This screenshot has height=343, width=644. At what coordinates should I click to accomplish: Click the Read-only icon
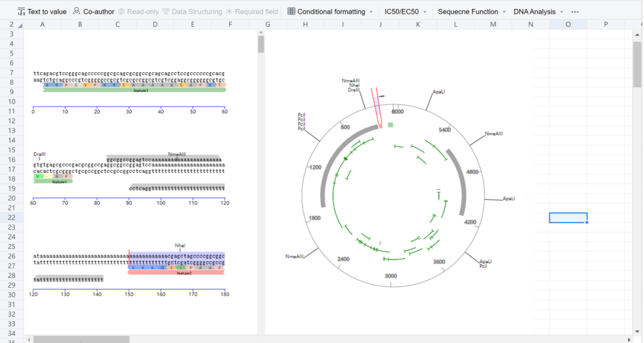(122, 11)
